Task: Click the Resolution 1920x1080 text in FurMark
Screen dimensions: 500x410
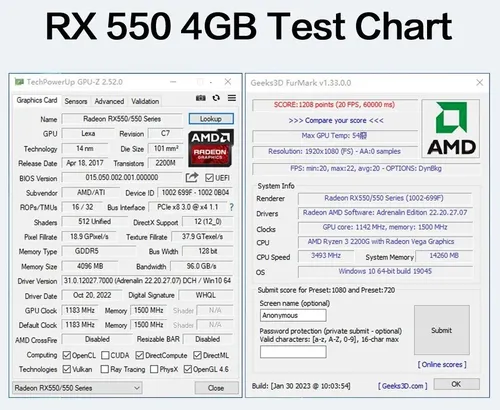Action: point(335,152)
